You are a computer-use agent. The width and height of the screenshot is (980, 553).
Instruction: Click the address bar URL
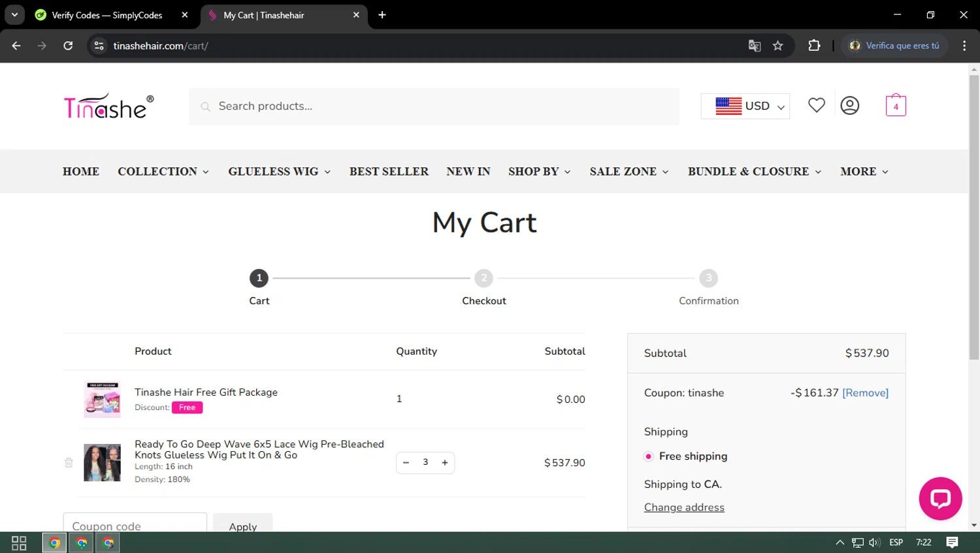(160, 46)
